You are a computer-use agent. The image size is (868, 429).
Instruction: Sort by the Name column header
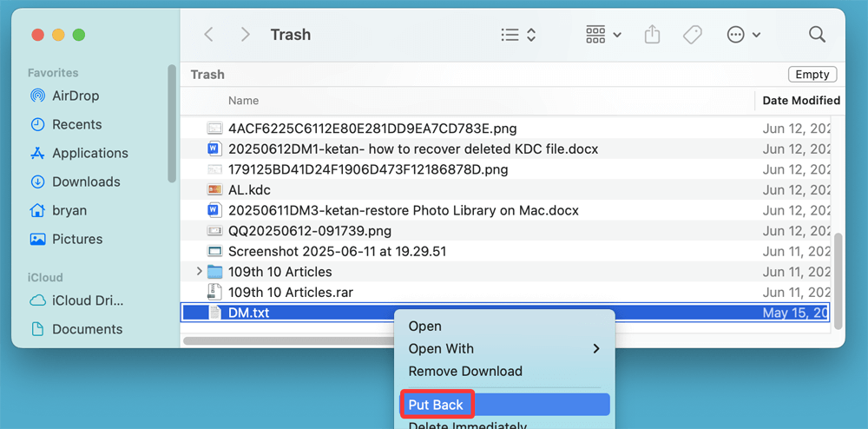pyautogui.click(x=244, y=101)
